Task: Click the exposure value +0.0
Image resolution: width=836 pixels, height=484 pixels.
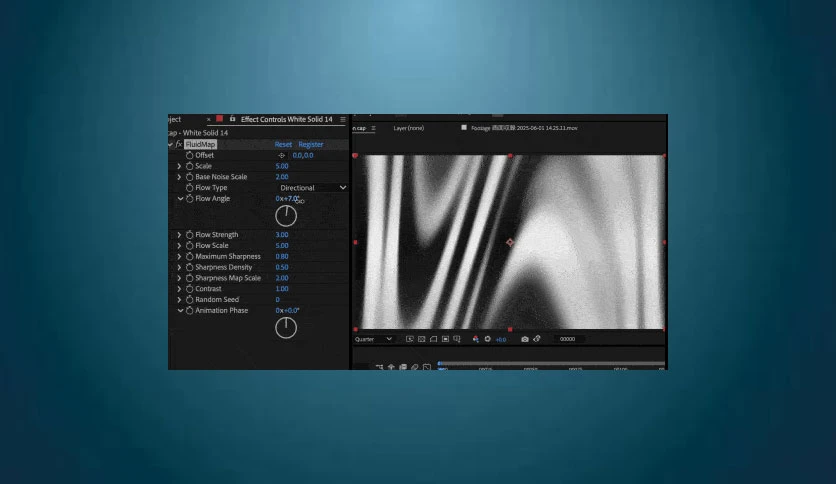Action: 501,340
